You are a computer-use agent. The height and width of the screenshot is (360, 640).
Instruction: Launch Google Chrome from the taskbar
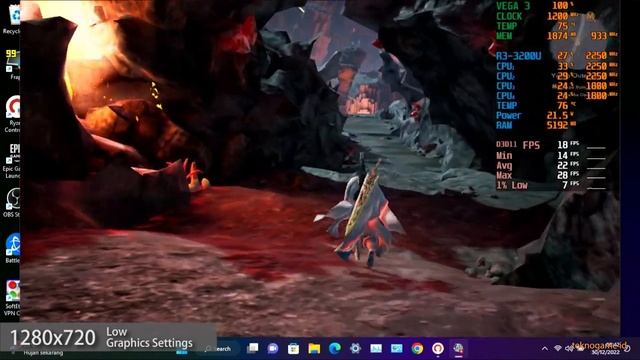[417, 348]
